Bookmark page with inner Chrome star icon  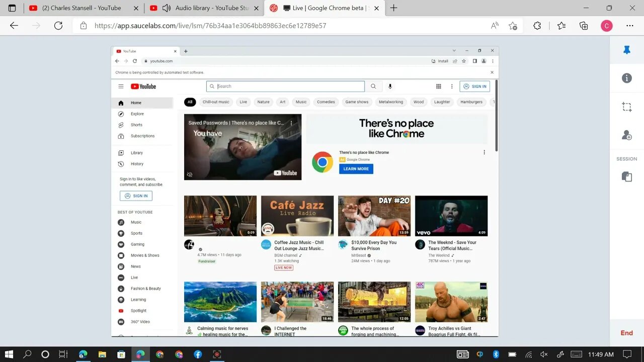click(463, 61)
